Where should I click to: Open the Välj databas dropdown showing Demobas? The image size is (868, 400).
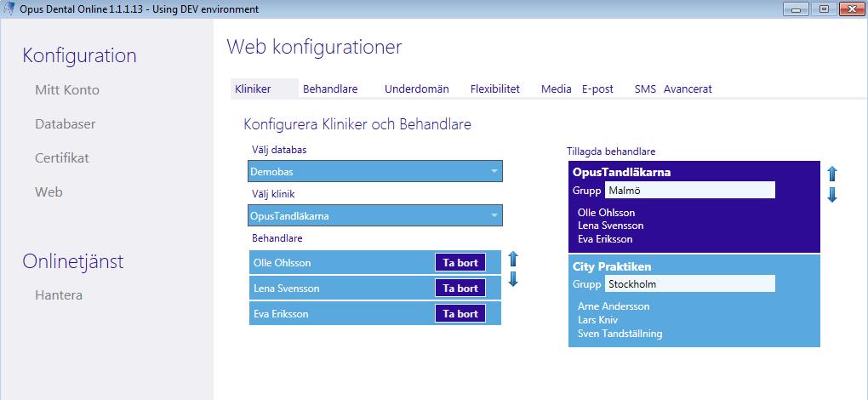[374, 172]
